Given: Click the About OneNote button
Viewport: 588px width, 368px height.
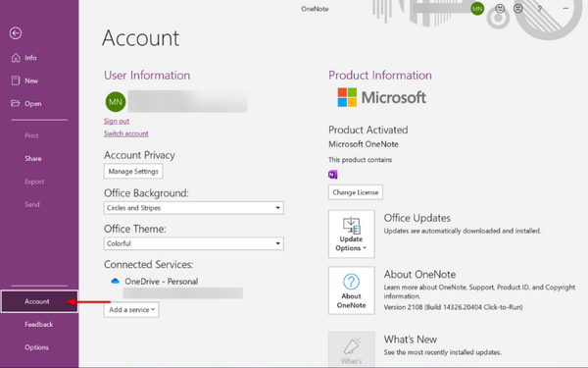Looking at the screenshot, I should (352, 290).
